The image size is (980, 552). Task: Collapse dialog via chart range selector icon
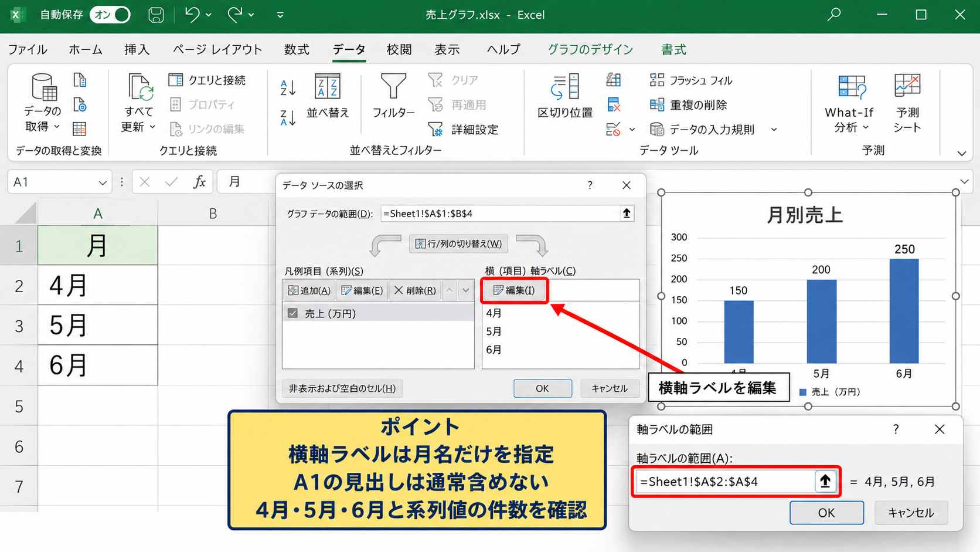(x=627, y=214)
